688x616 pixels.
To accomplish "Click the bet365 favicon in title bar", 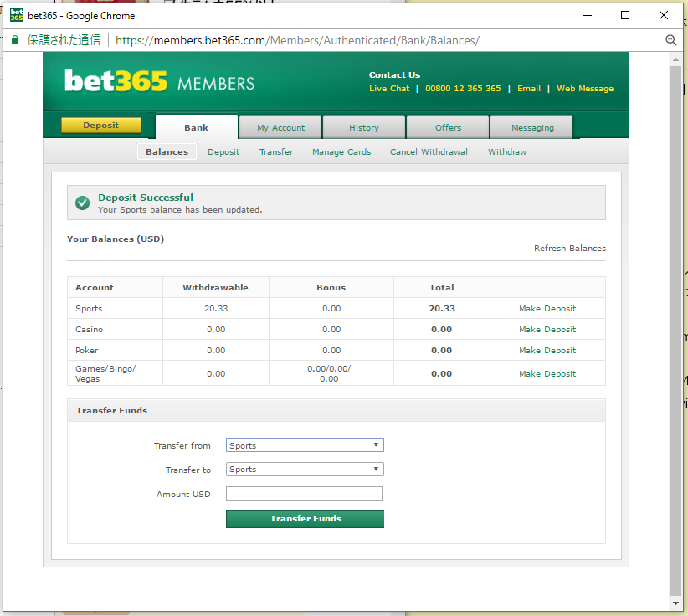I will (x=17, y=15).
